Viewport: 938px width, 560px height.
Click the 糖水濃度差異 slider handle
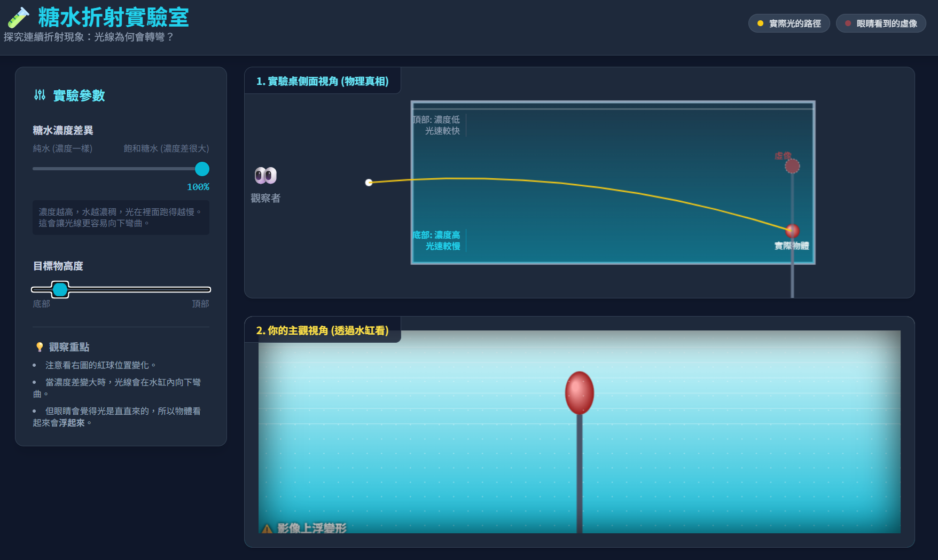[202, 169]
